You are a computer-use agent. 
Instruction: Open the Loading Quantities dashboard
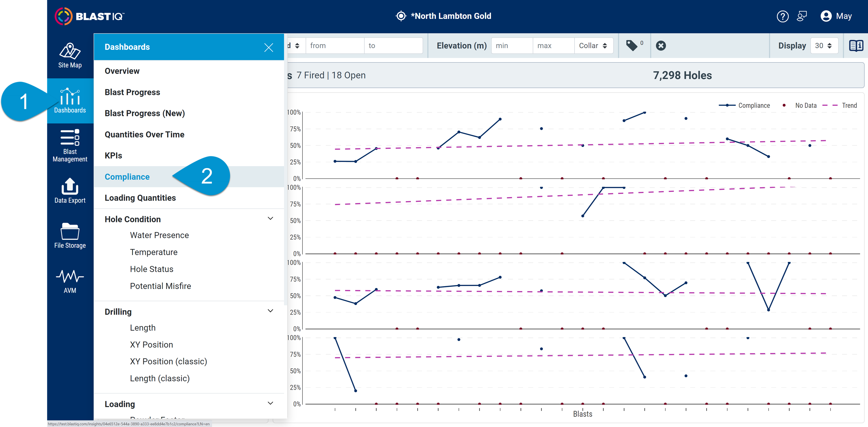tap(140, 198)
